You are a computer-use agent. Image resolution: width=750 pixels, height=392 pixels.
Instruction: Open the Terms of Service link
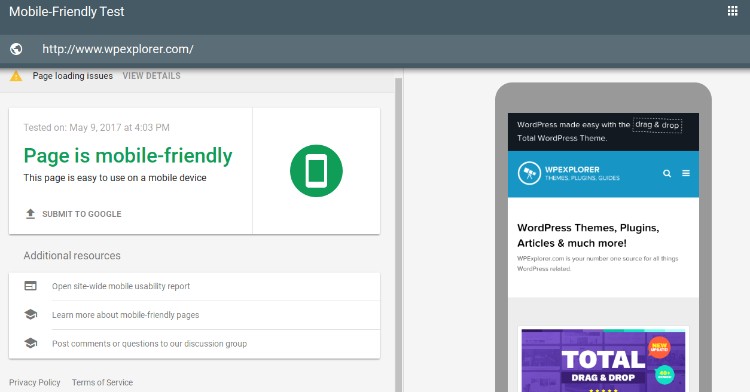coord(102,382)
